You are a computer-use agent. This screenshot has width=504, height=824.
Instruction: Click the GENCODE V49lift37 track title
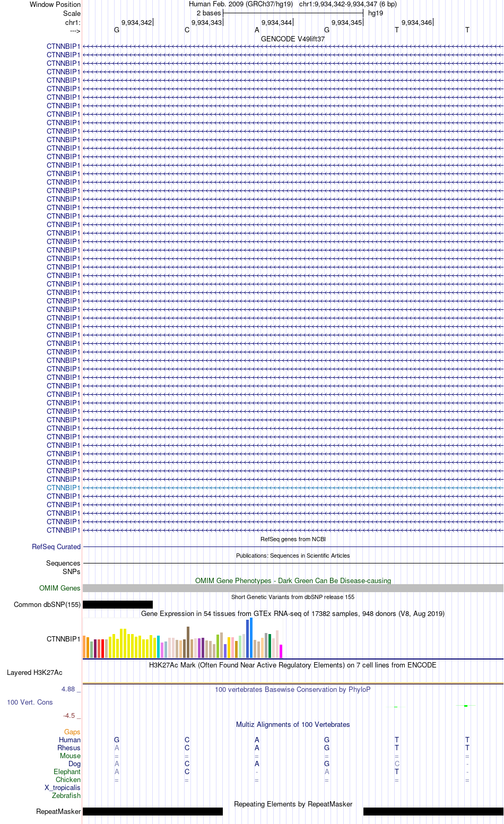[293, 39]
